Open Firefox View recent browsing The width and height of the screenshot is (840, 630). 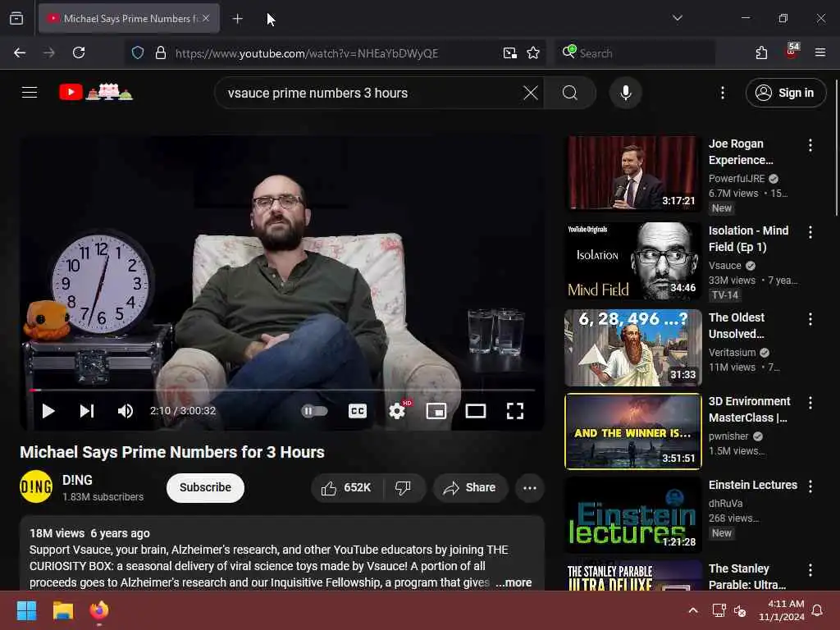click(16, 19)
